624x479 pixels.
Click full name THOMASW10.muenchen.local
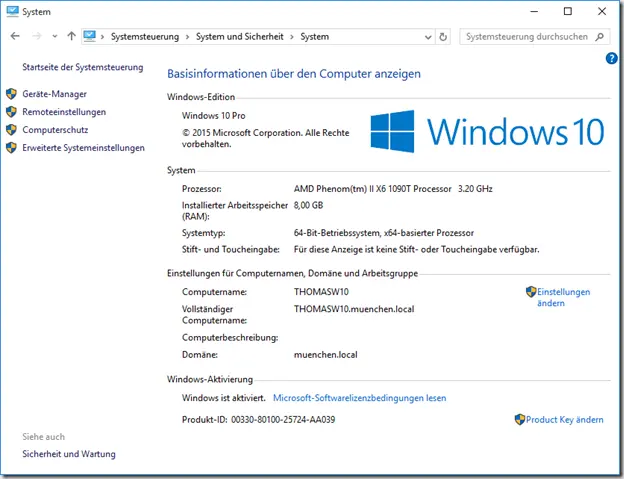[354, 309]
